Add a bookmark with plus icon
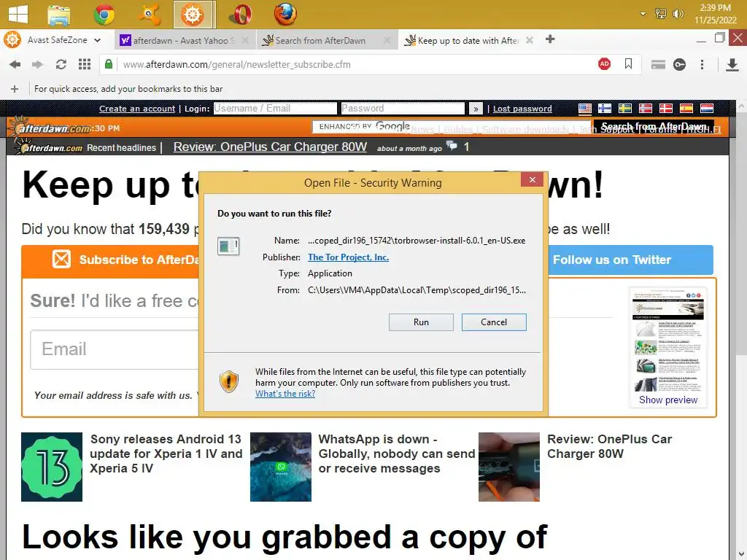 click(15, 89)
